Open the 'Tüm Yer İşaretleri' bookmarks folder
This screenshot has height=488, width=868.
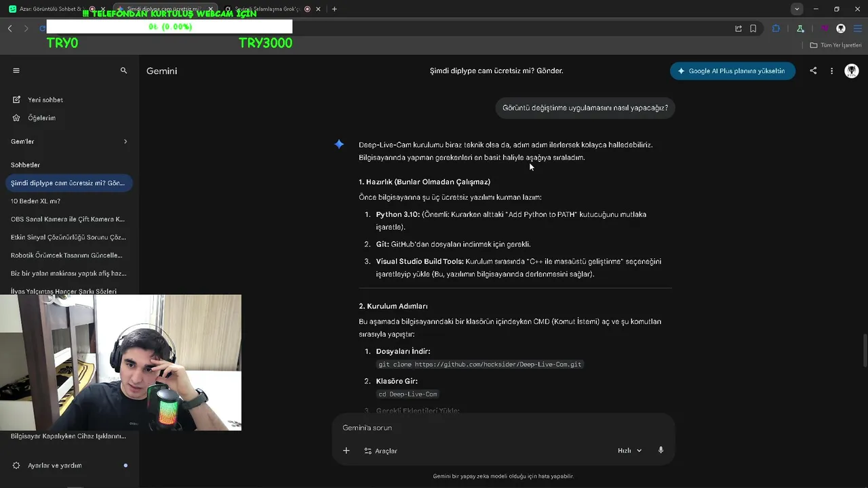tap(836, 45)
